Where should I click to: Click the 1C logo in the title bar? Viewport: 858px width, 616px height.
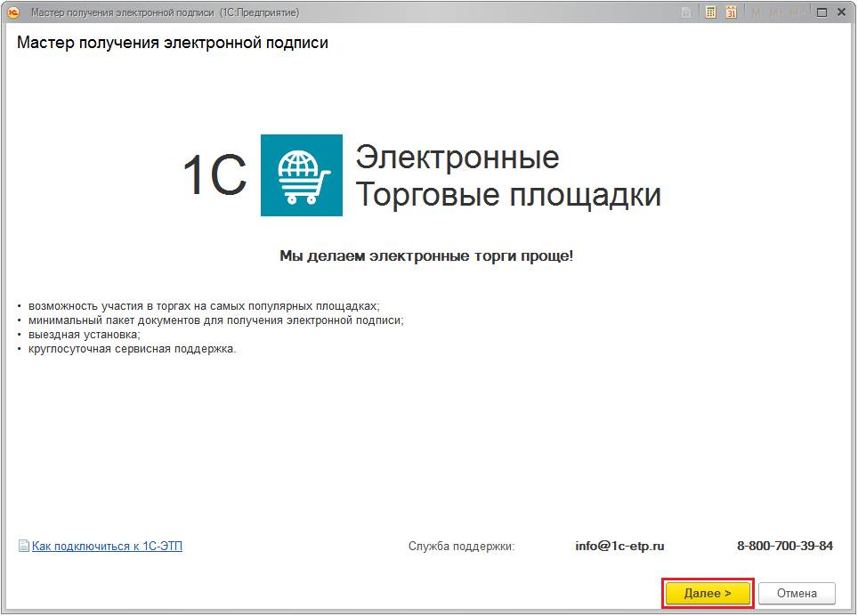(x=13, y=12)
